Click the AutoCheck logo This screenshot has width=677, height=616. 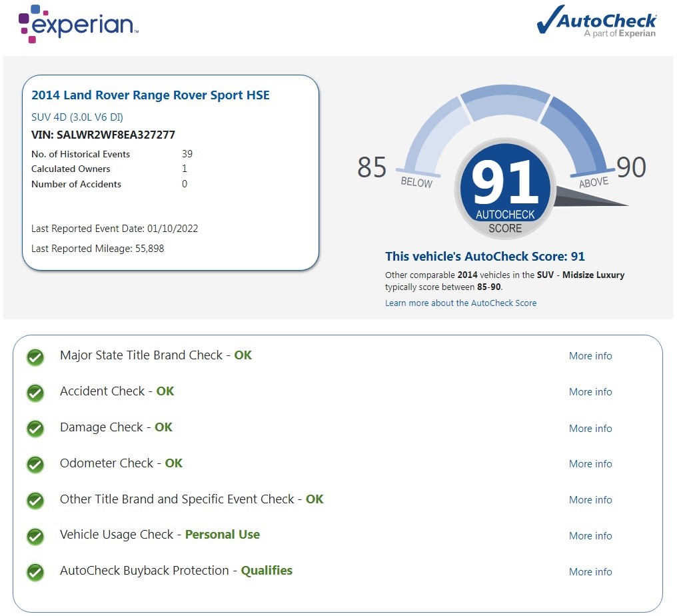pos(596,20)
